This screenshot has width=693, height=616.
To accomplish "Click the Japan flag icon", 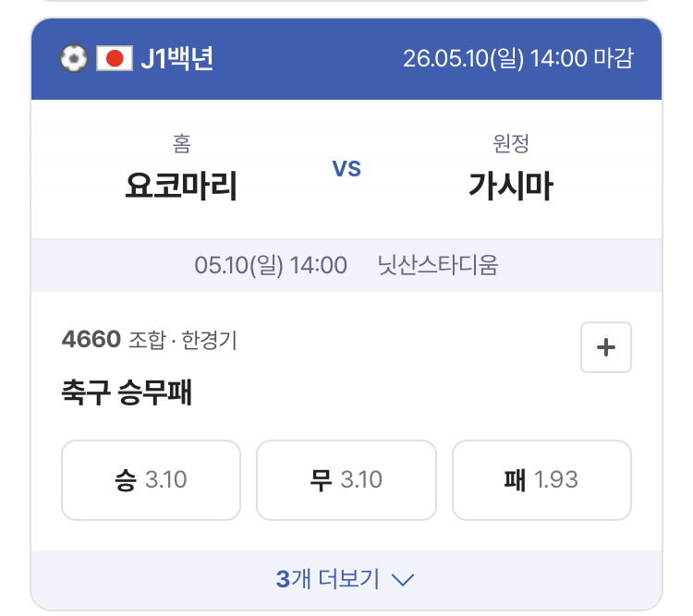I will [115, 58].
